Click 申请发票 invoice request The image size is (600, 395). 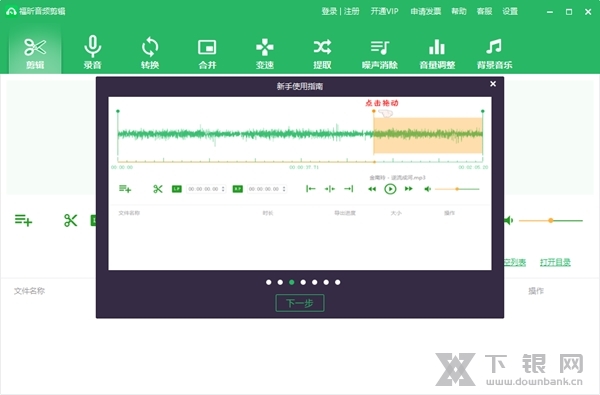(426, 11)
